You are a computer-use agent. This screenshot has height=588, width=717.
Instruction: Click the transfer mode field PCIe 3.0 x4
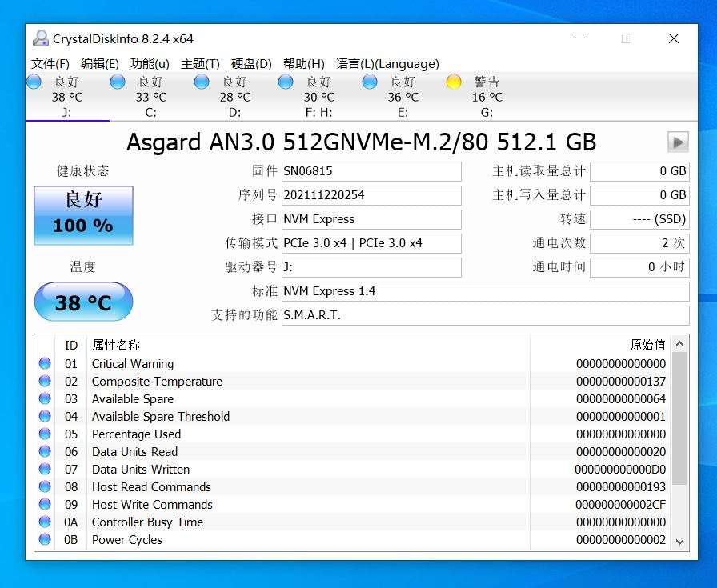pyautogui.click(x=371, y=243)
